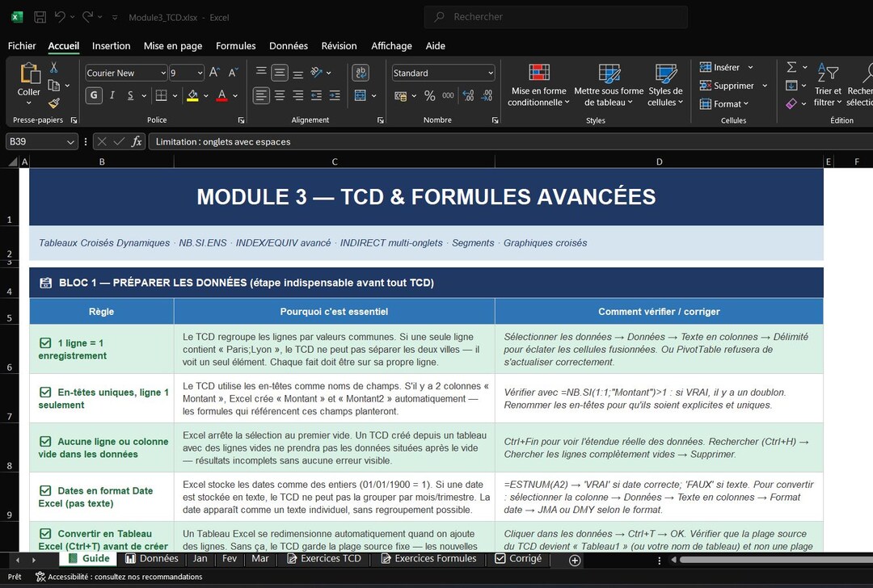
Task: Toggle middle vertical alignment
Action: click(x=280, y=73)
